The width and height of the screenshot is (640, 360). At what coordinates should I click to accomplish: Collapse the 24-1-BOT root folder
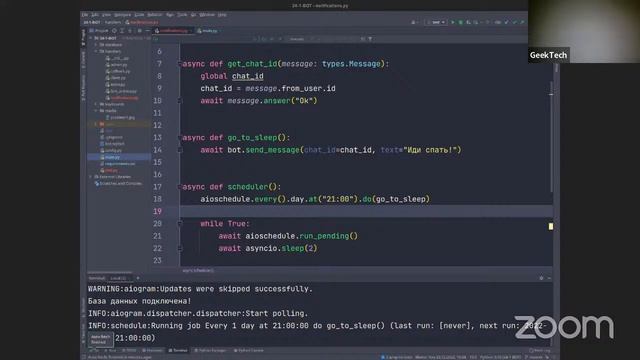click(91, 38)
